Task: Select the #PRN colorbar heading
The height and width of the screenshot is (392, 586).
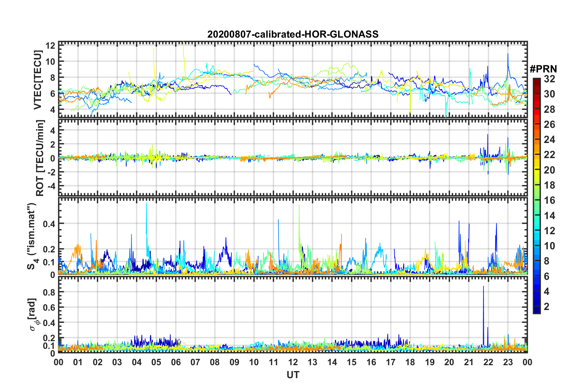Action: click(x=543, y=69)
